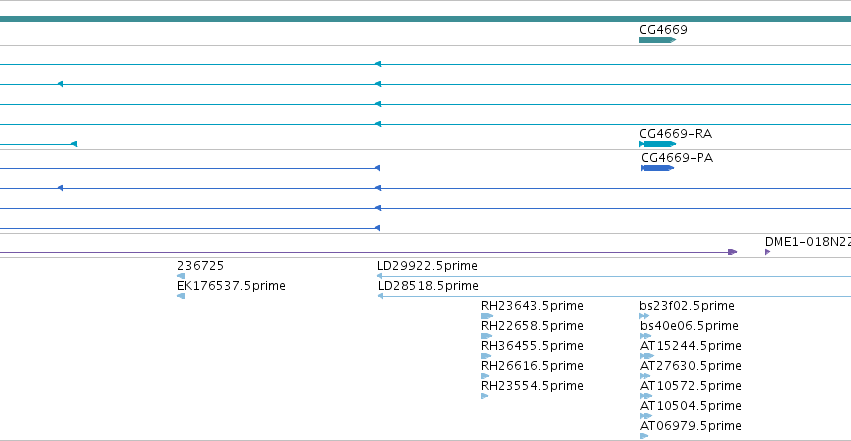Image resolution: width=851 pixels, height=441 pixels.
Task: Select the EK176537.5prime label
Action: (231, 285)
